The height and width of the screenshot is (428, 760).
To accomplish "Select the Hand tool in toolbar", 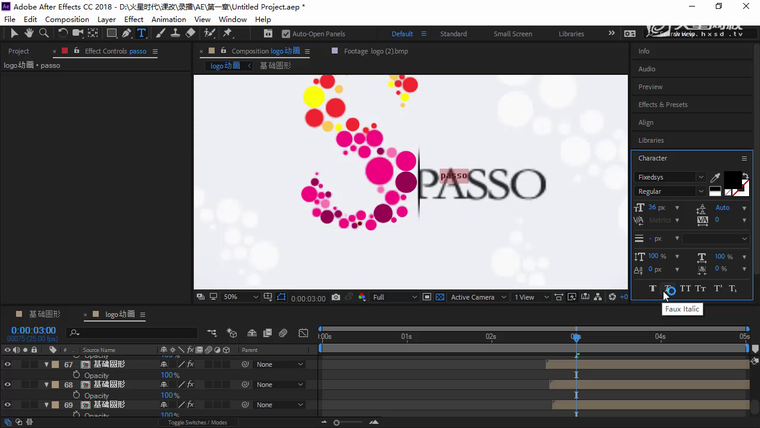I will (x=29, y=33).
